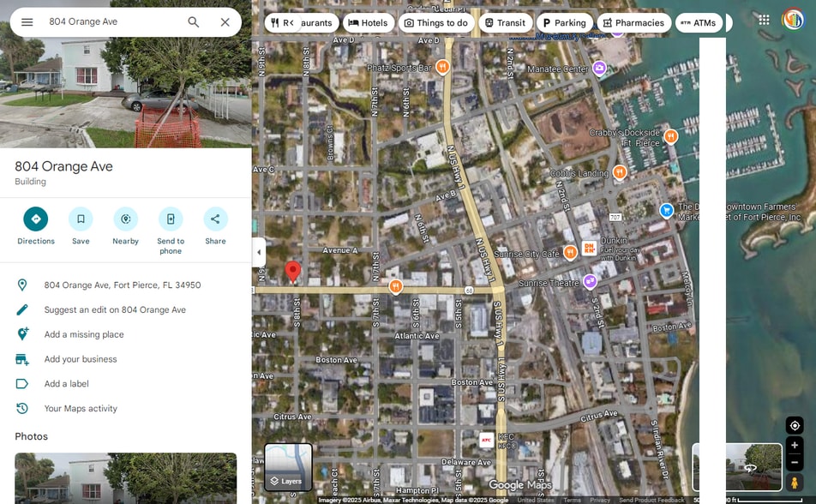Viewport: 816px width, 504px height.
Task: Filter map by Hotels
Action: 369,23
